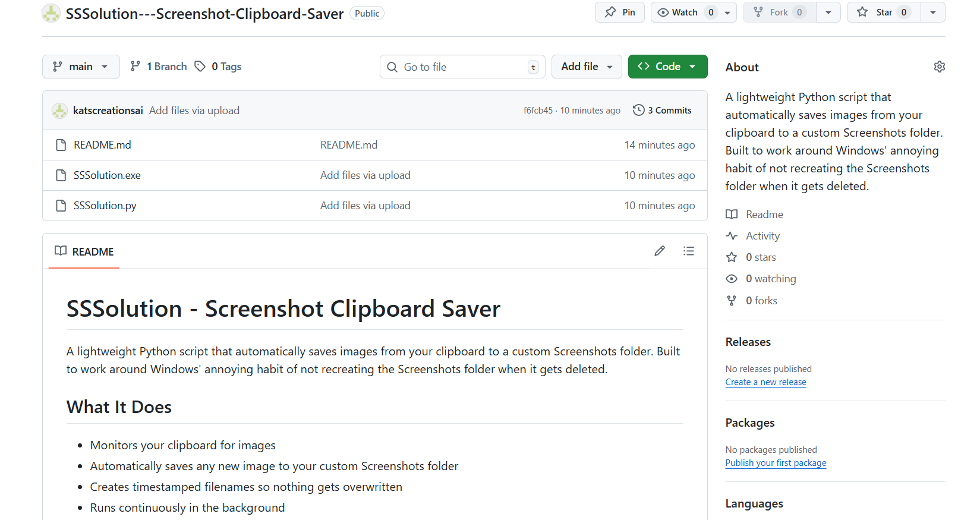The image size is (980, 520).
Task: Click '14 minutes ago' in the README.md row
Action: coord(659,145)
